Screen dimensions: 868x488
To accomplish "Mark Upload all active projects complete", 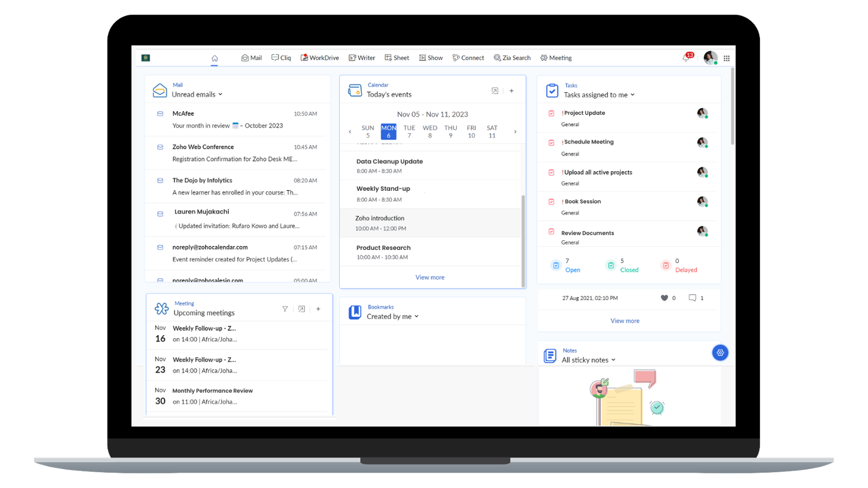I will click(551, 172).
